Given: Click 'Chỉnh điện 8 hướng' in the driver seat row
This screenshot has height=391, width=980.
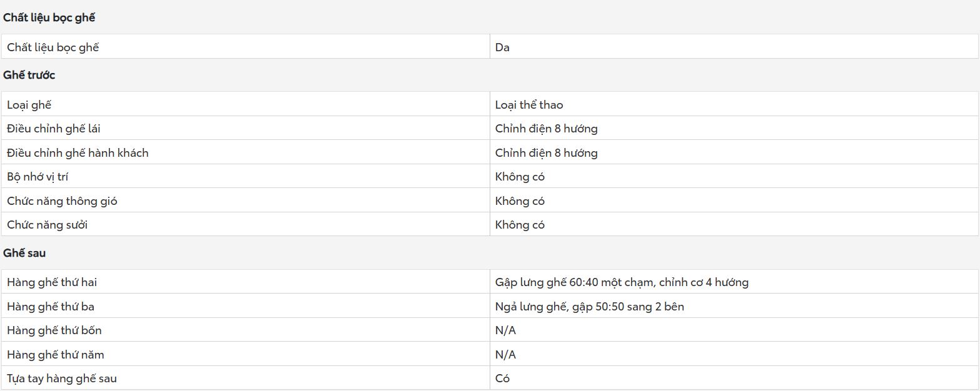Looking at the screenshot, I should [546, 129].
